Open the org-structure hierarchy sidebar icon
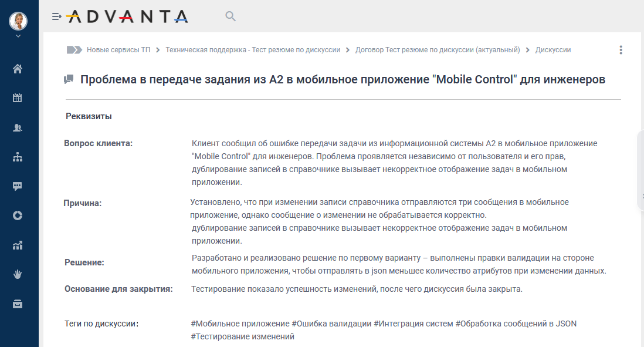 (18, 157)
